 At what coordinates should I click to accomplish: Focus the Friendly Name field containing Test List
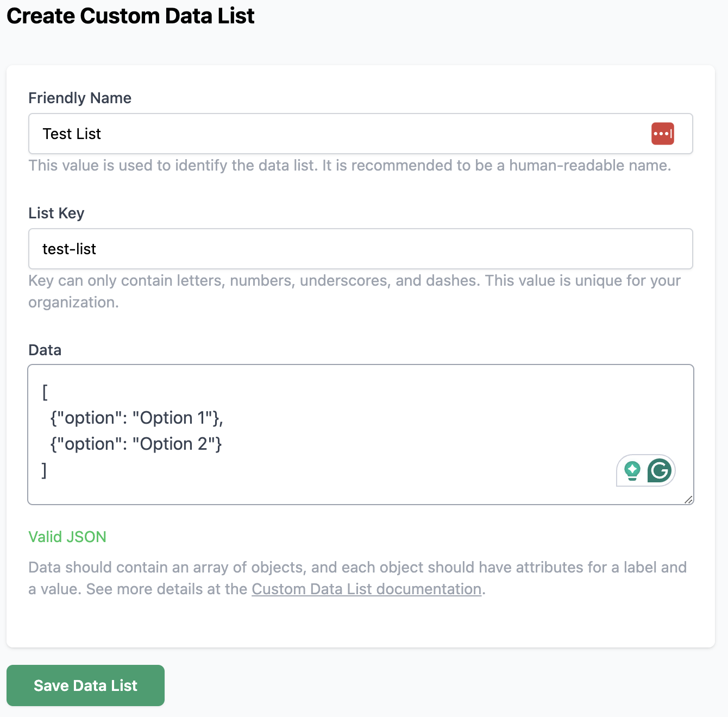tap(361, 134)
